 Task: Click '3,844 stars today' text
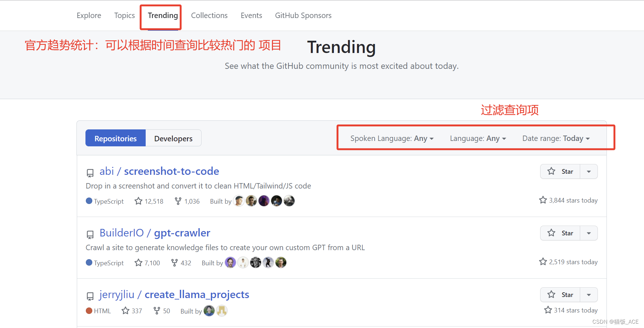573,200
